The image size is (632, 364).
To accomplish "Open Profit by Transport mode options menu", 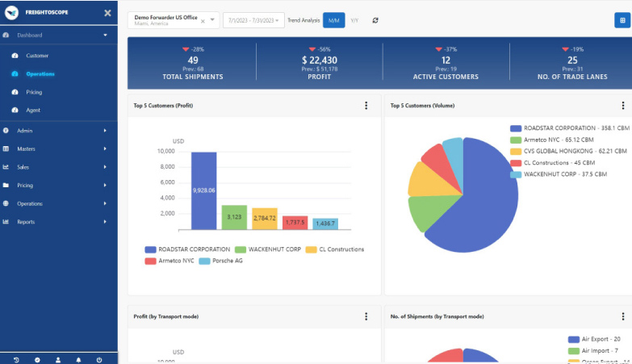I will coord(366,316).
